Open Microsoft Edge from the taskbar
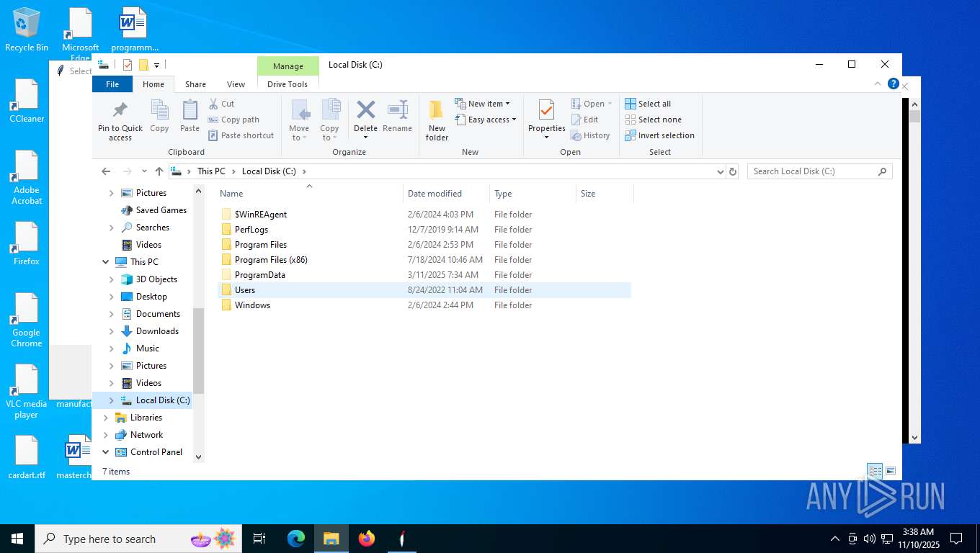 pyautogui.click(x=296, y=539)
